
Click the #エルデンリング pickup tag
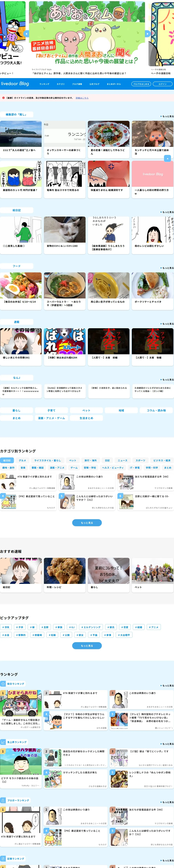[x=91, y=627]
